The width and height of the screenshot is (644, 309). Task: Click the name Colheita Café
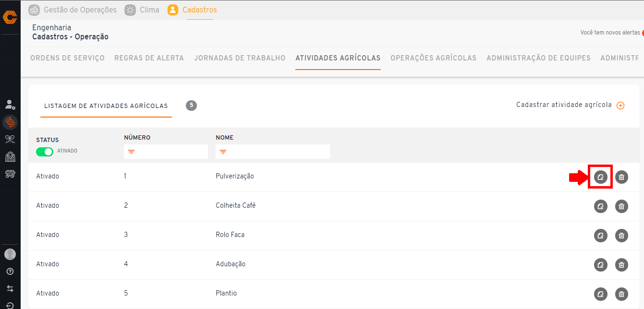[x=236, y=205]
